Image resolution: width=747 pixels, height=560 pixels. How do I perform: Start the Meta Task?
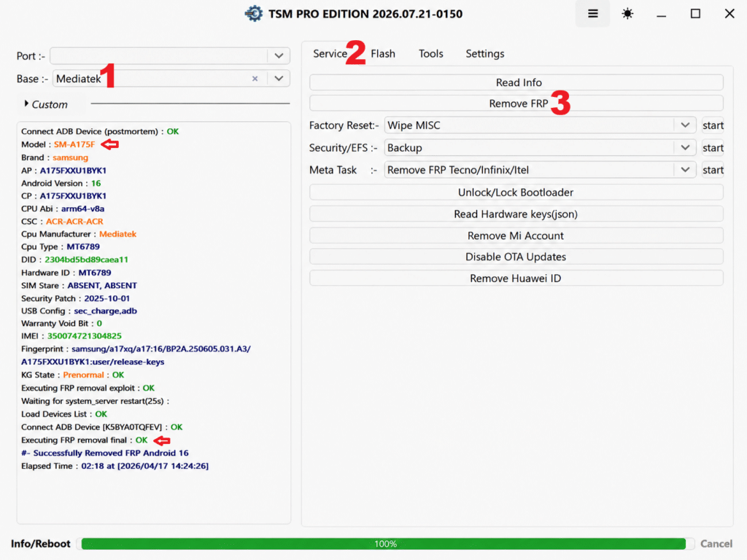(x=713, y=169)
